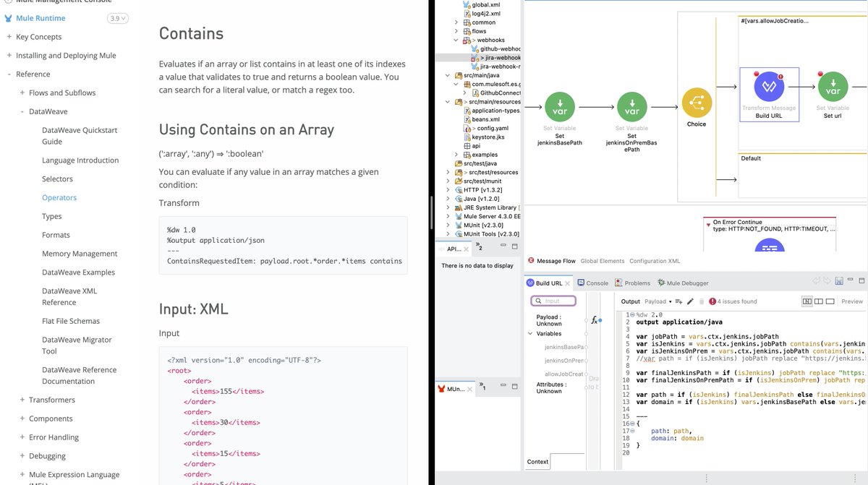Collapse the webhooks folder in Package Explorer
This screenshot has width=868, height=485.
tap(456, 40)
